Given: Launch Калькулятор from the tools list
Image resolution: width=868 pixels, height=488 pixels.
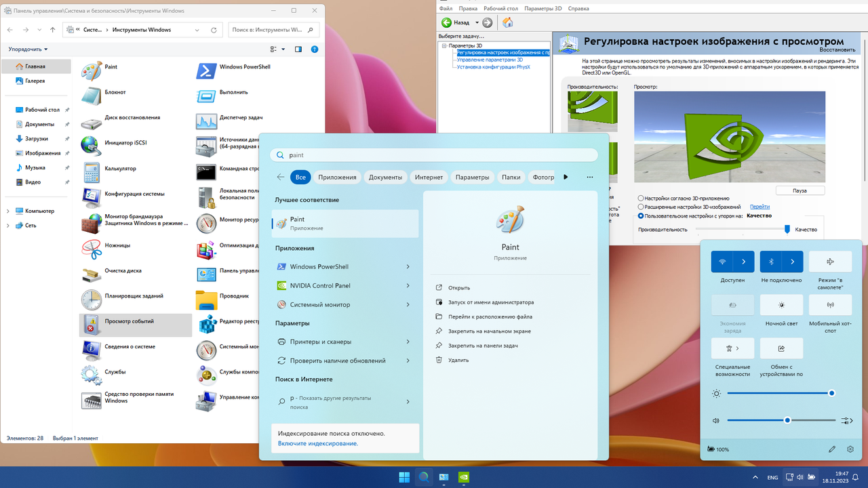Looking at the screenshot, I should click(92, 172).
